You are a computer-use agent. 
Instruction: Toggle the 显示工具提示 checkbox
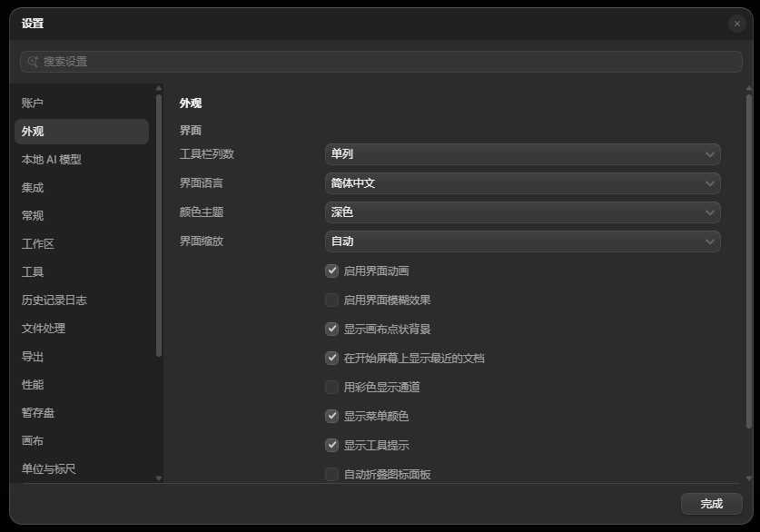click(x=331, y=445)
